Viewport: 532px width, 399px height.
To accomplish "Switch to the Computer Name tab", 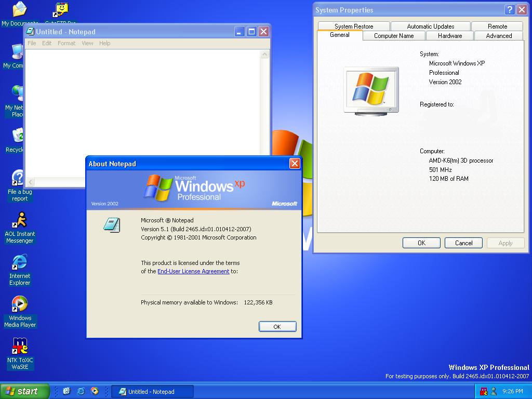I will point(394,36).
